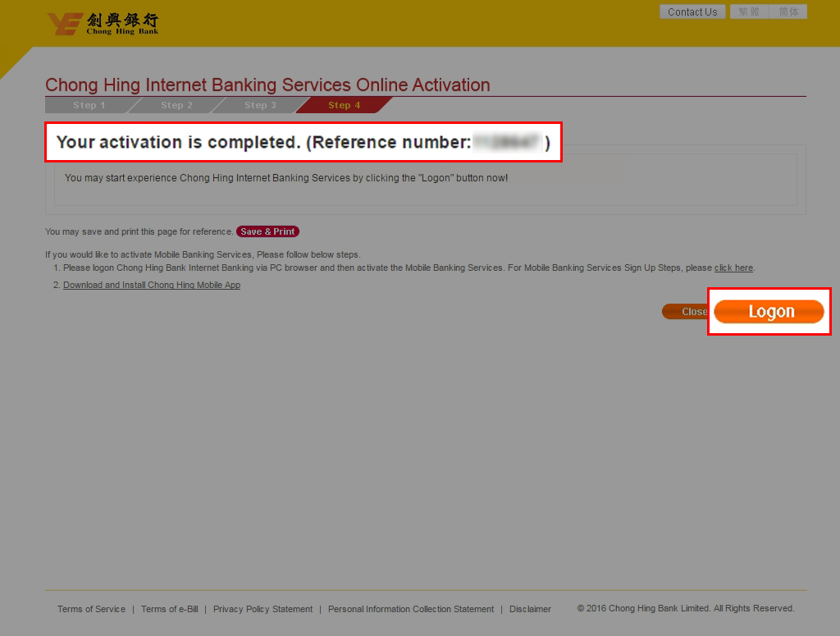Open Download and Install Chong Hing Mobile App link

[x=152, y=285]
